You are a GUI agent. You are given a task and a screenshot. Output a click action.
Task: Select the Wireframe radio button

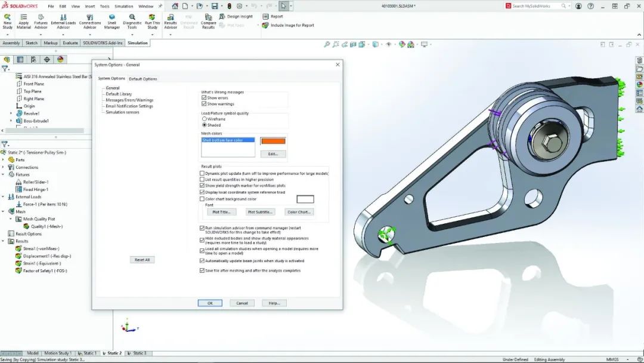[204, 118]
